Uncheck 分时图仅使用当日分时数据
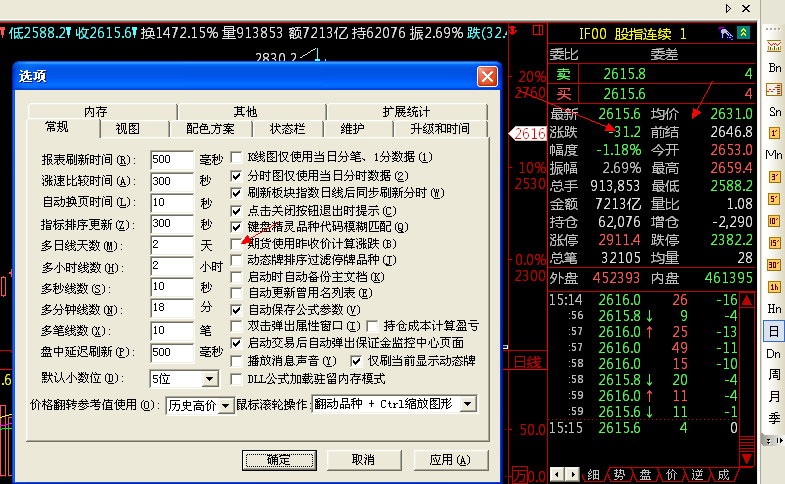785x484 pixels. point(236,176)
